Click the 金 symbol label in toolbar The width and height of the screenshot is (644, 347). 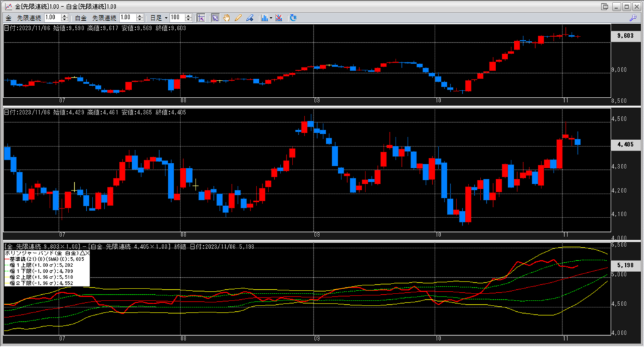[x=8, y=18]
